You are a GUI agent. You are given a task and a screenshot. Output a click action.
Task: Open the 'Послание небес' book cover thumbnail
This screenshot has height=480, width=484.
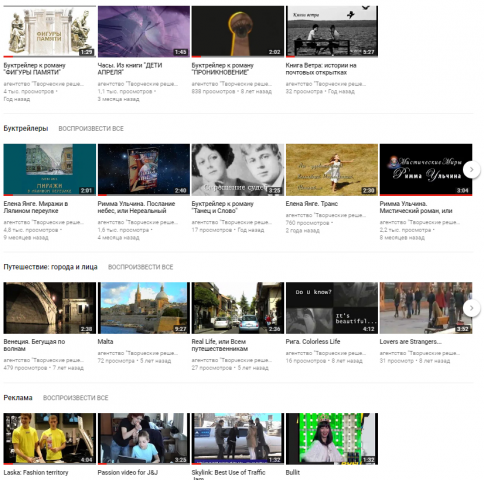tap(144, 170)
